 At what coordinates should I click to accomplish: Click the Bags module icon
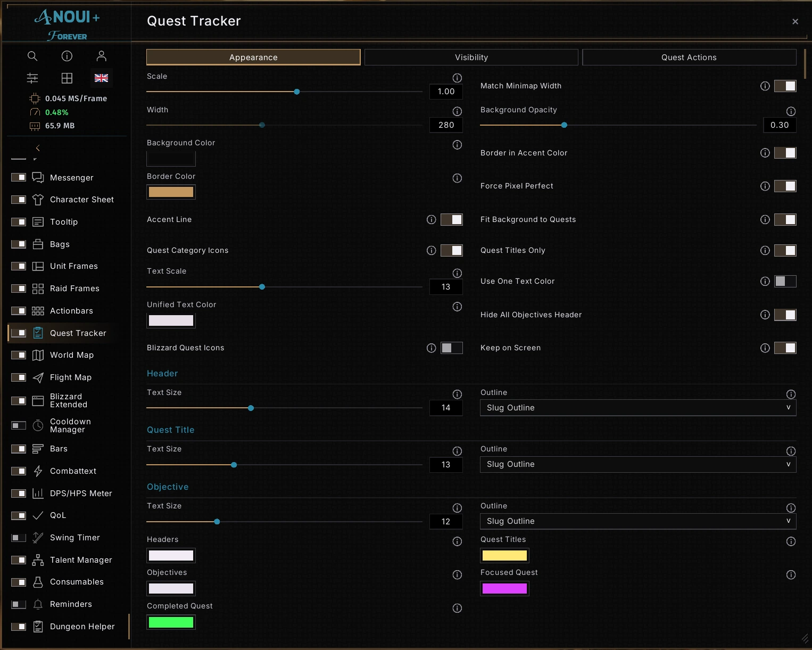38,244
